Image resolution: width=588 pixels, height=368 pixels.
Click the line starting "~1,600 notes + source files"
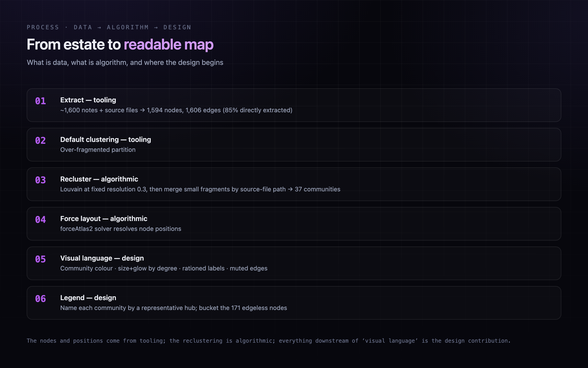(176, 110)
